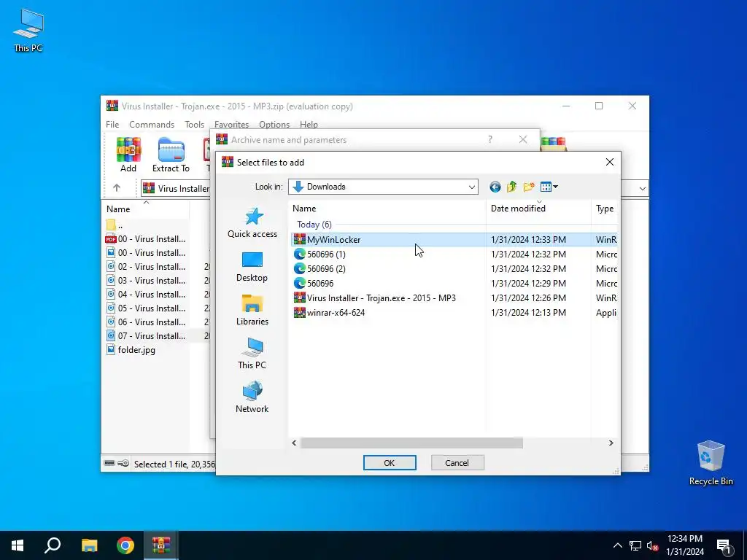The width and height of the screenshot is (747, 560).
Task: Sort by Date modified column header
Action: point(538,208)
